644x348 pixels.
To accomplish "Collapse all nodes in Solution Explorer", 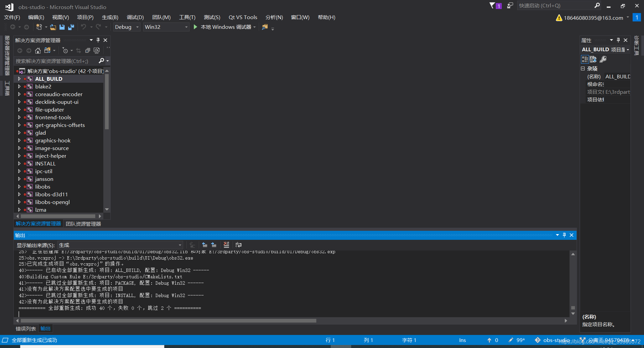I will 88,51.
